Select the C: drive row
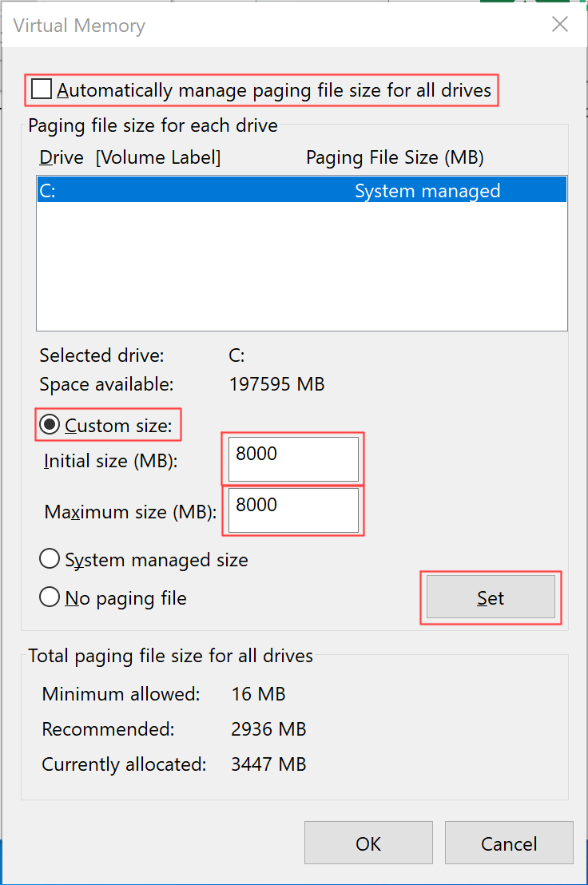Screen dimensions: 588x885 pyautogui.click(x=302, y=190)
